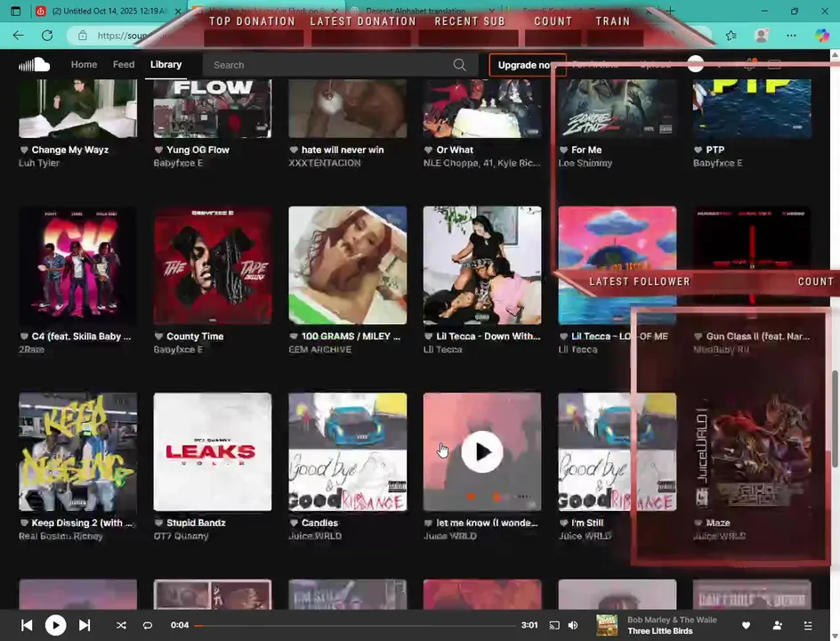
Task: Open 100 GRAMS / MILEY artwork
Action: [348, 265]
